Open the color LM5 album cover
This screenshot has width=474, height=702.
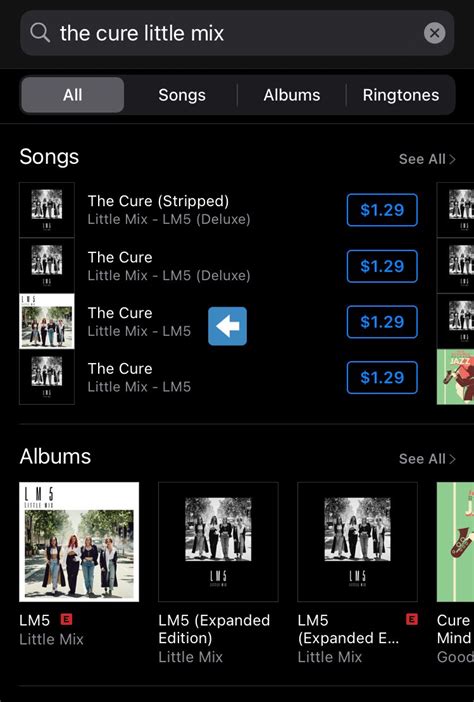[79, 542]
